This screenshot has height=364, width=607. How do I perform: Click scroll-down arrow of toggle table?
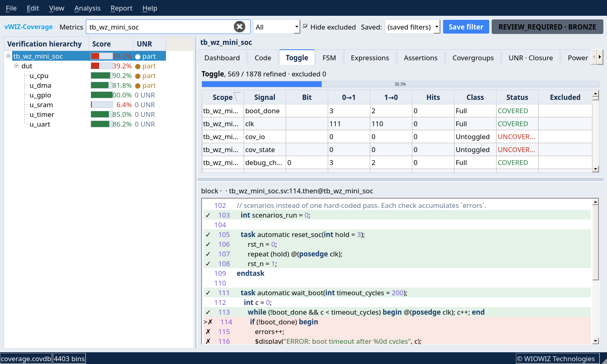coord(595,169)
